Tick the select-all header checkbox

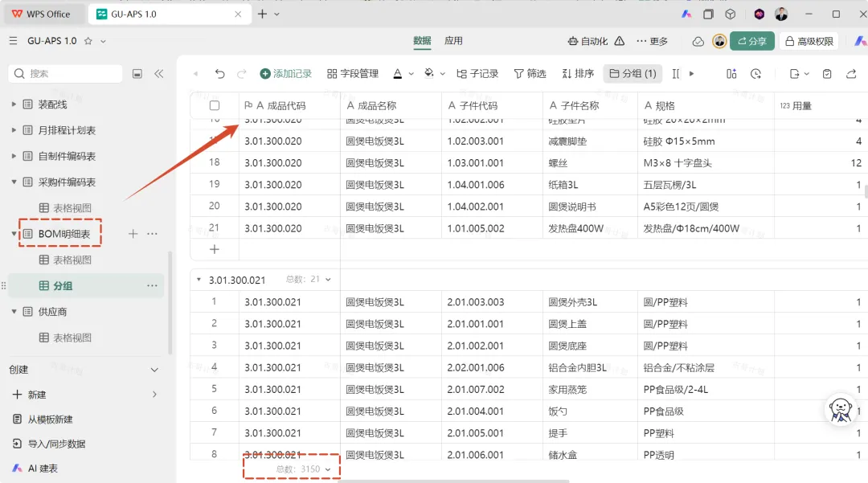[x=215, y=105]
